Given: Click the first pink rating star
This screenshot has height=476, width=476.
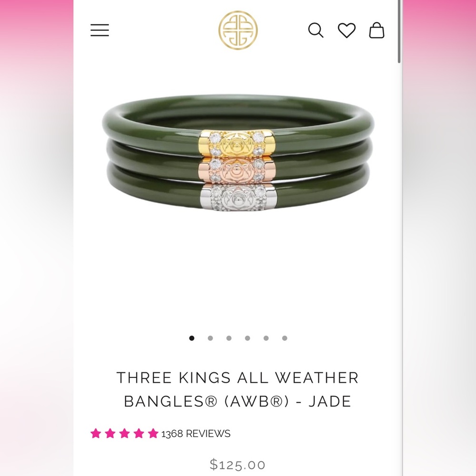Looking at the screenshot, I should point(96,433).
